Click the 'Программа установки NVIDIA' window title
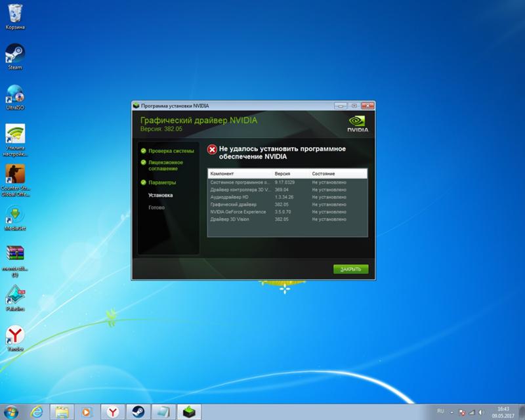This screenshot has width=525, height=420. pos(175,106)
